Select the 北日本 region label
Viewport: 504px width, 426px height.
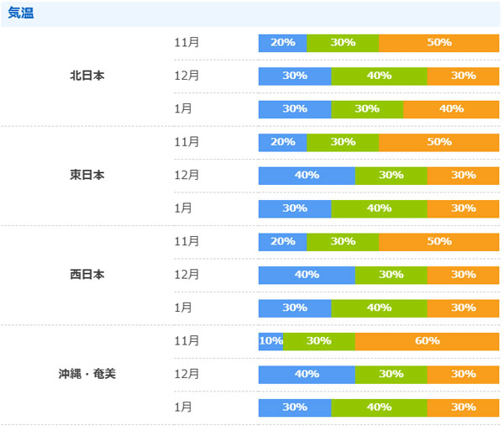[87, 76]
